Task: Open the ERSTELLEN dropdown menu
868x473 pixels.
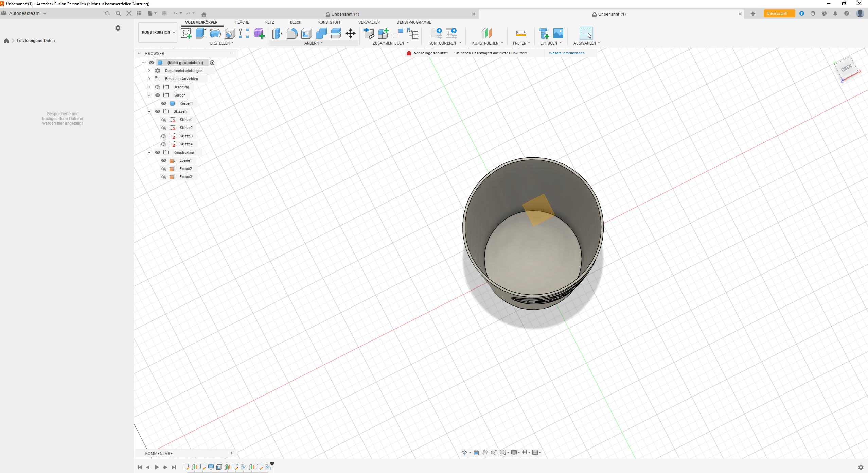Action: point(222,43)
